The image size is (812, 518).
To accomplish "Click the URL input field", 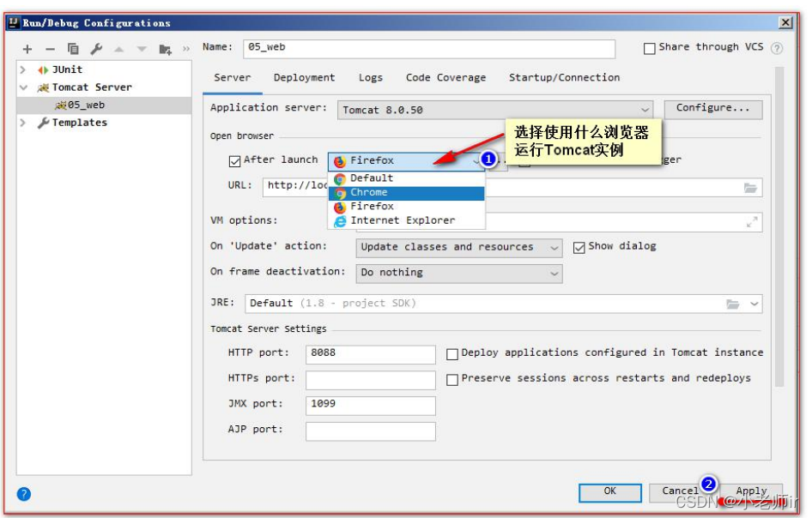I will tap(512, 188).
